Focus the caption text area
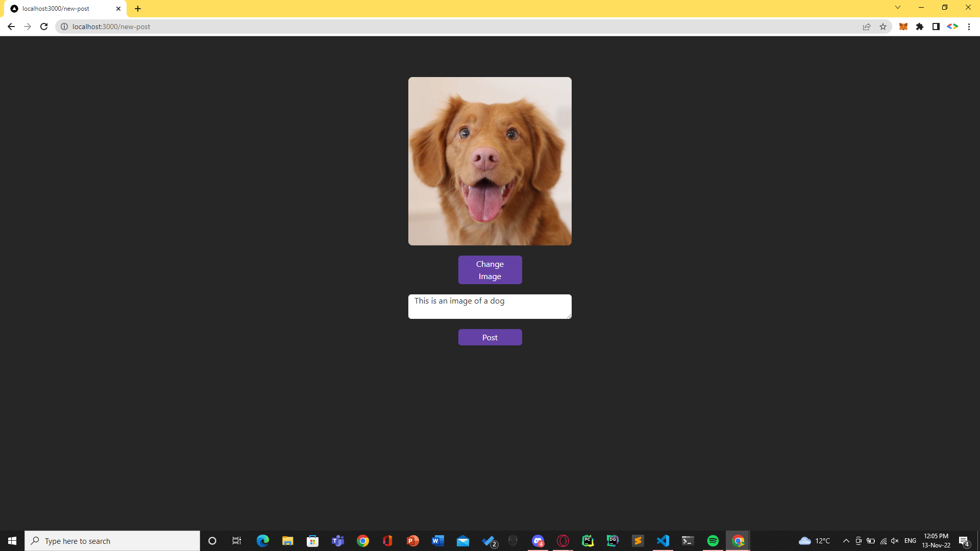This screenshot has height=551, width=980. (x=490, y=306)
